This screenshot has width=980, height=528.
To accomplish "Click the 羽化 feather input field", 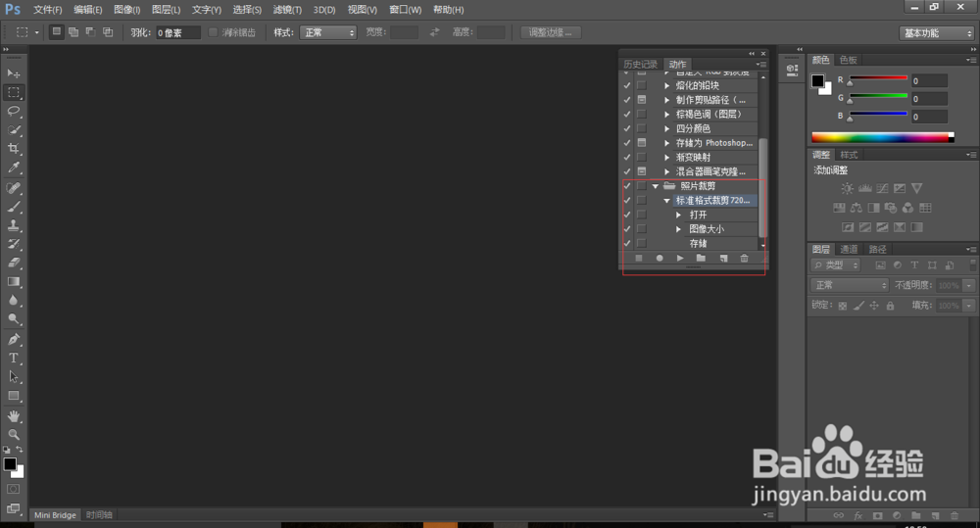I will pyautogui.click(x=178, y=32).
